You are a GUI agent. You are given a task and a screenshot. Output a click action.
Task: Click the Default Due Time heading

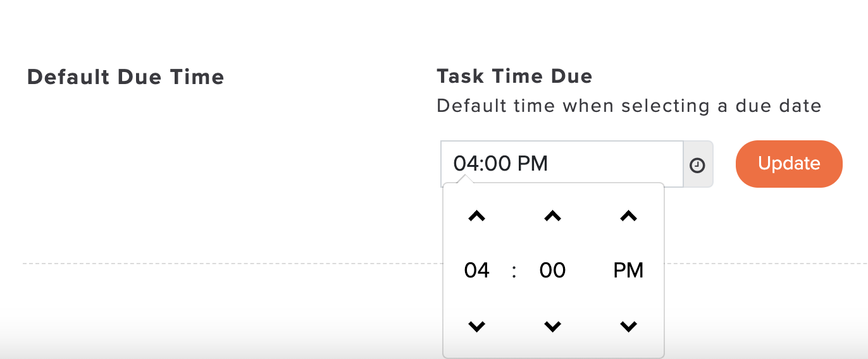(x=126, y=77)
